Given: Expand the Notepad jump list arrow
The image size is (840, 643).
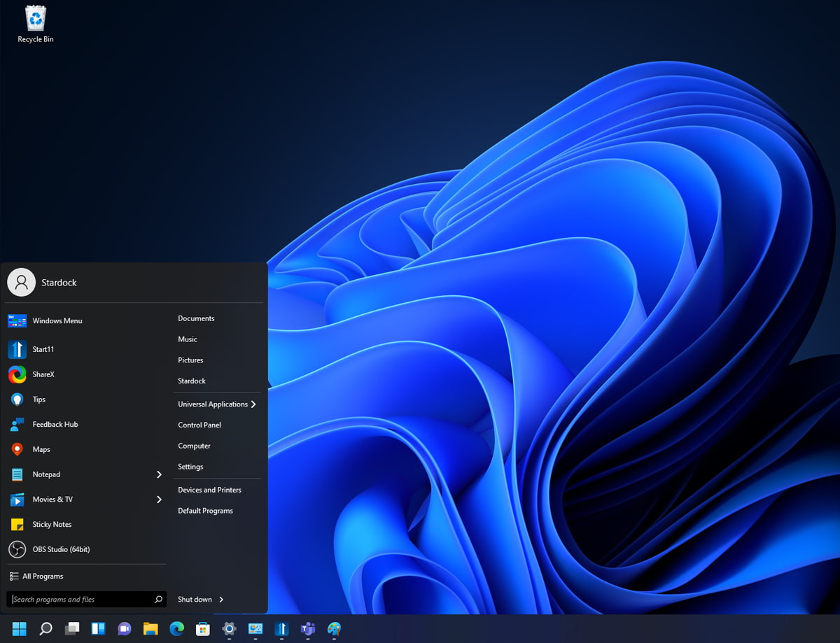Looking at the screenshot, I should [159, 474].
